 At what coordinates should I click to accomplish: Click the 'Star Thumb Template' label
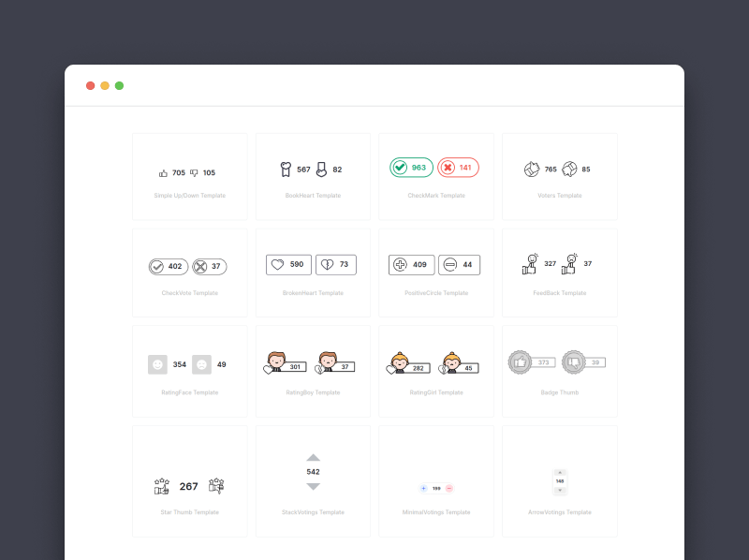(x=190, y=512)
